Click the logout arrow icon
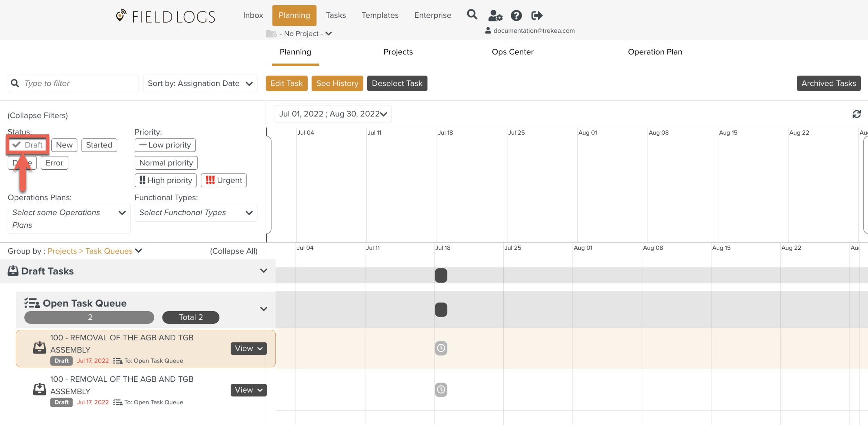 coord(537,16)
